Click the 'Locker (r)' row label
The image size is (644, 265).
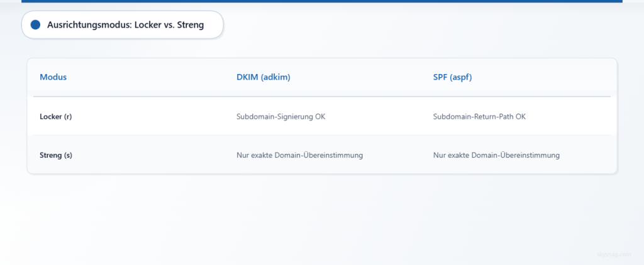coord(56,117)
